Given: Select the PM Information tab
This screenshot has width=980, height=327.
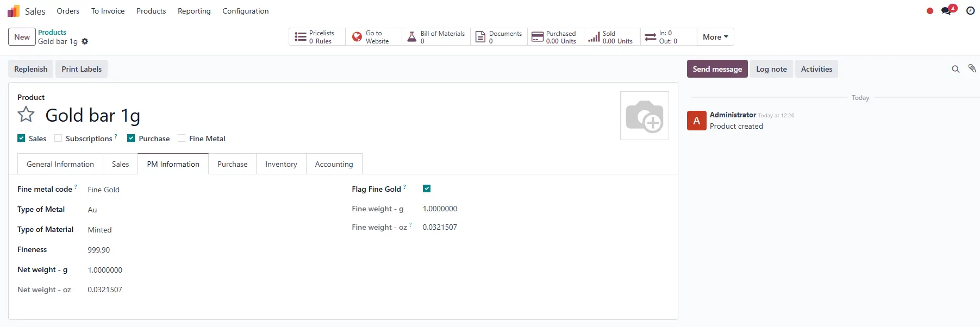Looking at the screenshot, I should [x=173, y=164].
